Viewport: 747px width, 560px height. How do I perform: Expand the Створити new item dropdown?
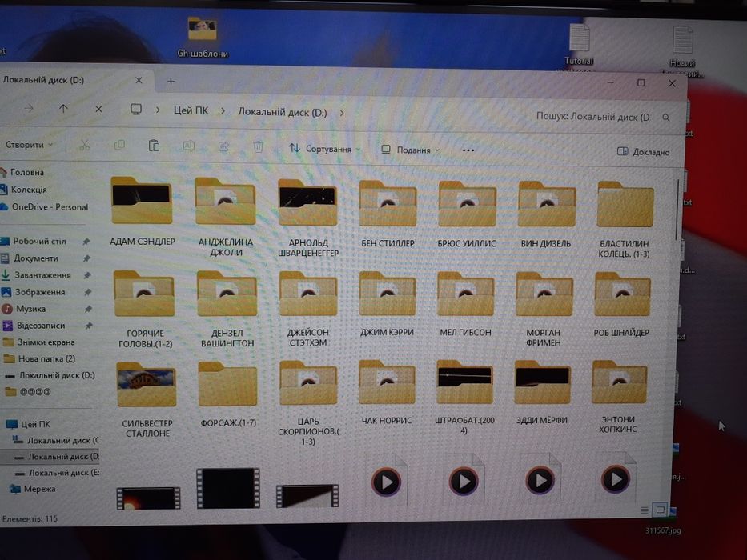click(29, 144)
